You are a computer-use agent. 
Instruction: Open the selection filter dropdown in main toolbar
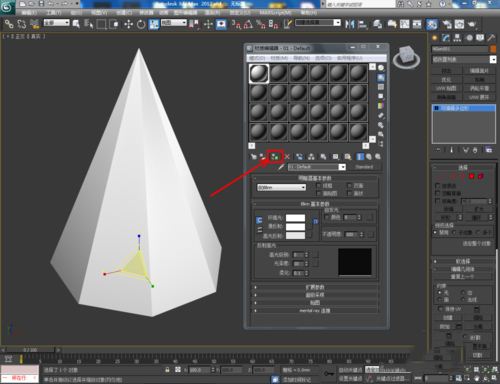point(56,23)
